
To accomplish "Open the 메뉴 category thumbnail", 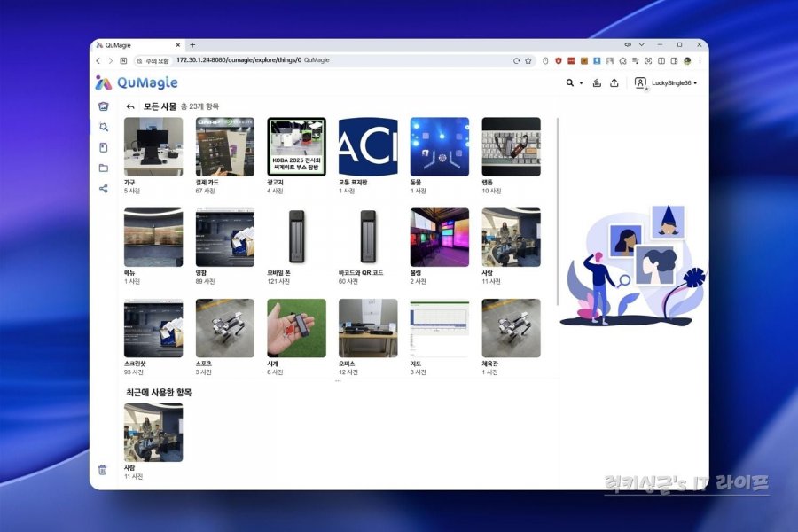I will point(153,238).
